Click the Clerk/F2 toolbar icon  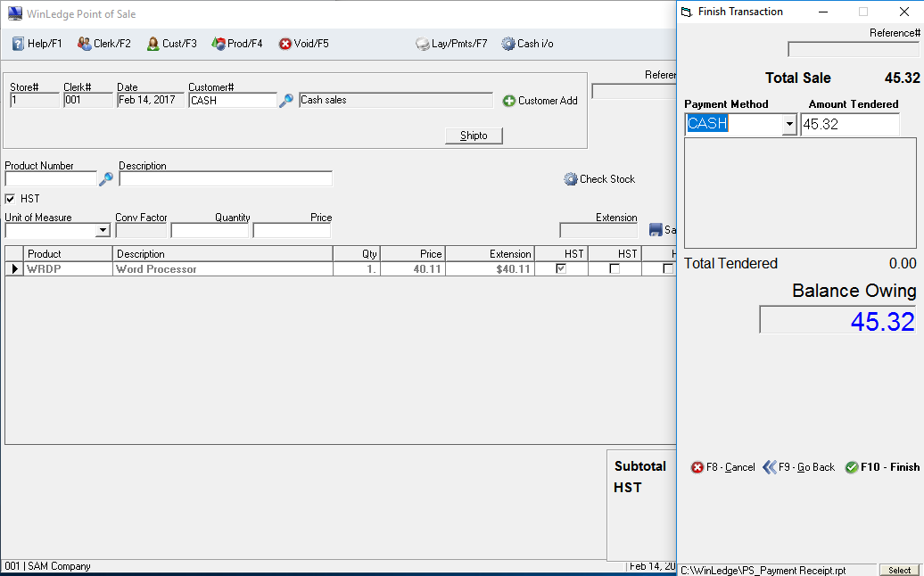pyautogui.click(x=84, y=44)
